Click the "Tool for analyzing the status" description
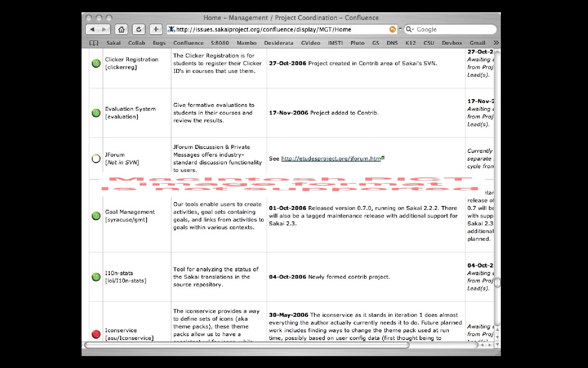 (216, 277)
